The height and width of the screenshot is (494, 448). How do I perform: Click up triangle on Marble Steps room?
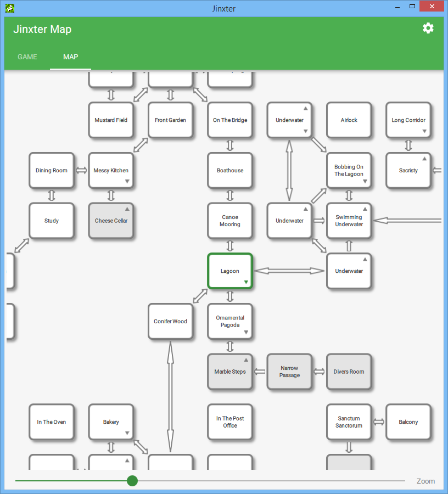pos(246,360)
